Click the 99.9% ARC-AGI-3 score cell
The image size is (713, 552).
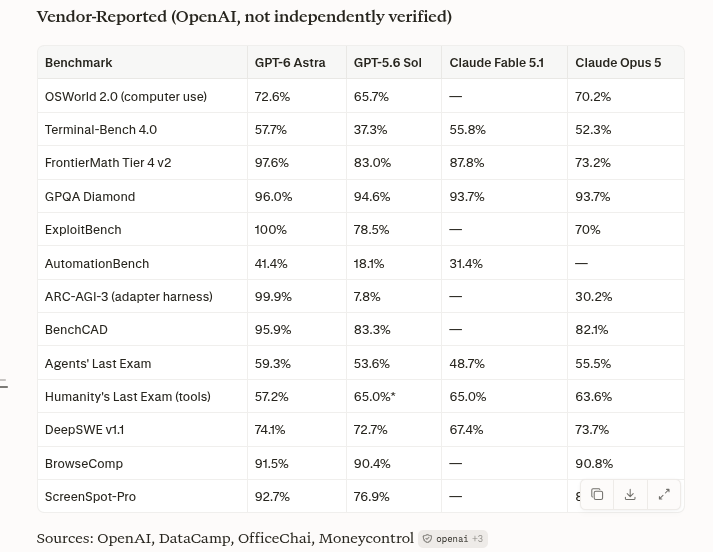coord(273,296)
